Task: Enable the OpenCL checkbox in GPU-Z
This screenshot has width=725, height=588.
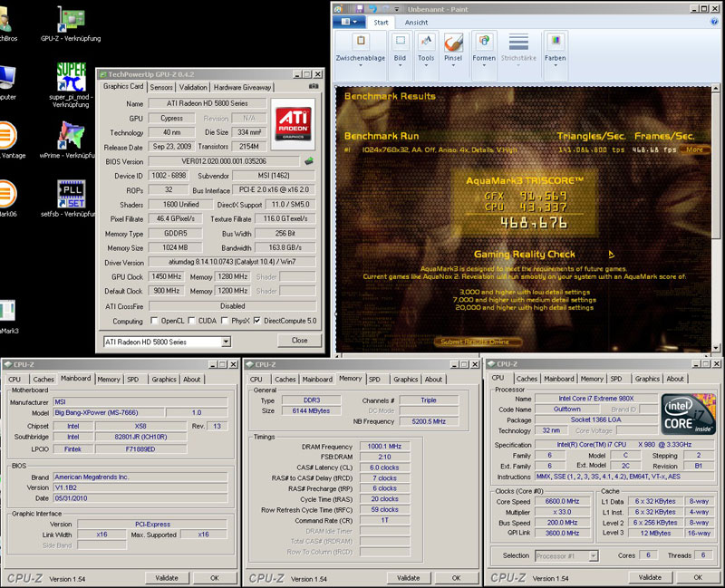Action: coord(154,321)
